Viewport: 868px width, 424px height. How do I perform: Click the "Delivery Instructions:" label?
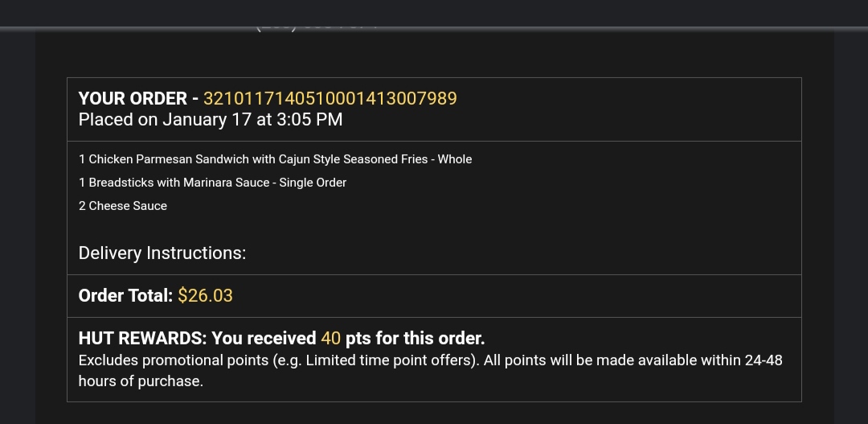pyautogui.click(x=162, y=253)
